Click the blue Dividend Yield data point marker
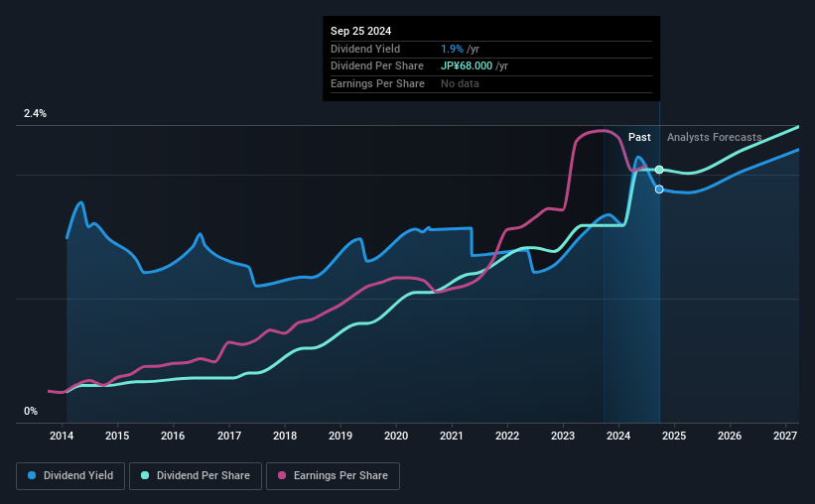Viewport: 815px width, 504px height. 659,189
